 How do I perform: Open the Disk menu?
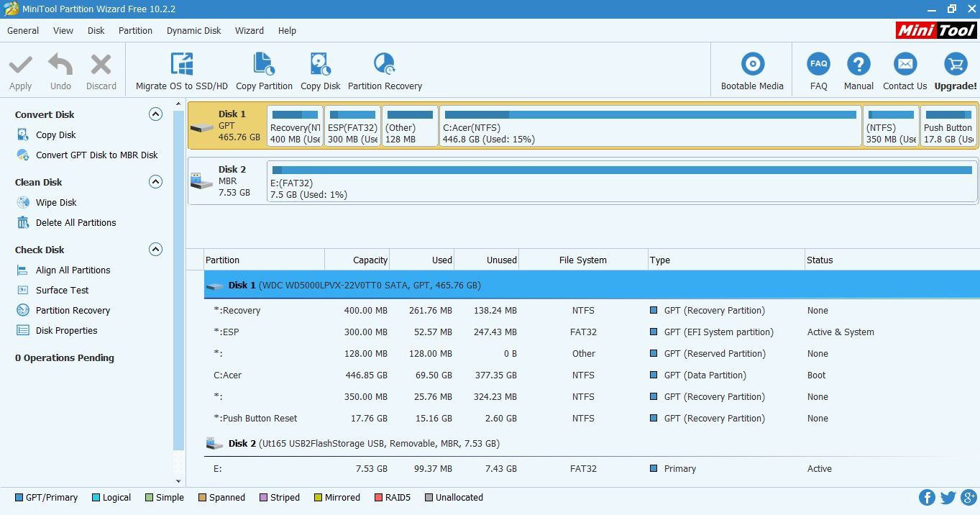coord(96,31)
